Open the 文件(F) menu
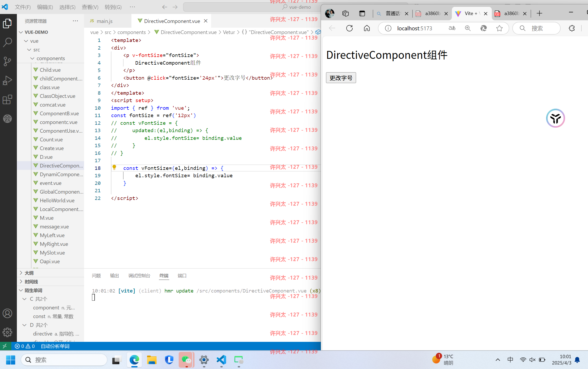 point(23,7)
